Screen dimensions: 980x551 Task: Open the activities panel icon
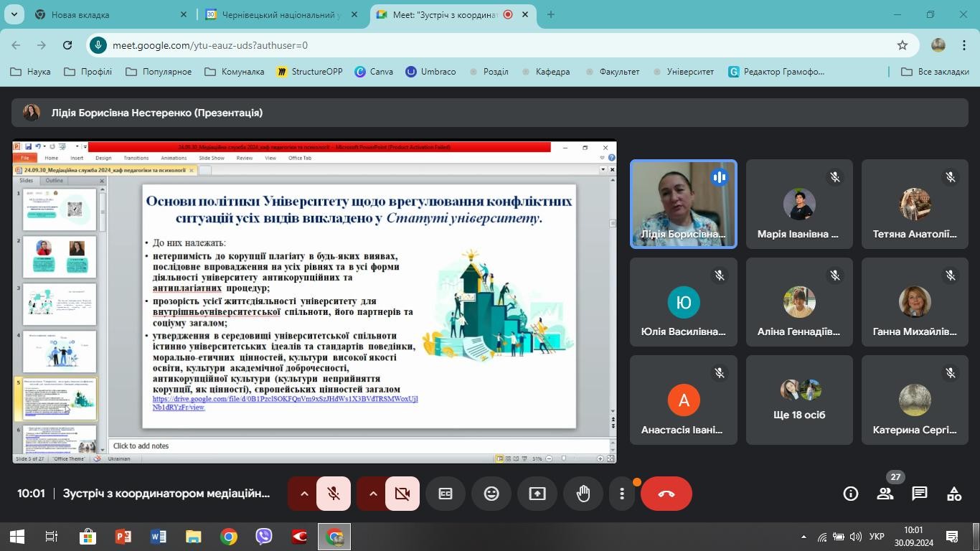point(954,494)
